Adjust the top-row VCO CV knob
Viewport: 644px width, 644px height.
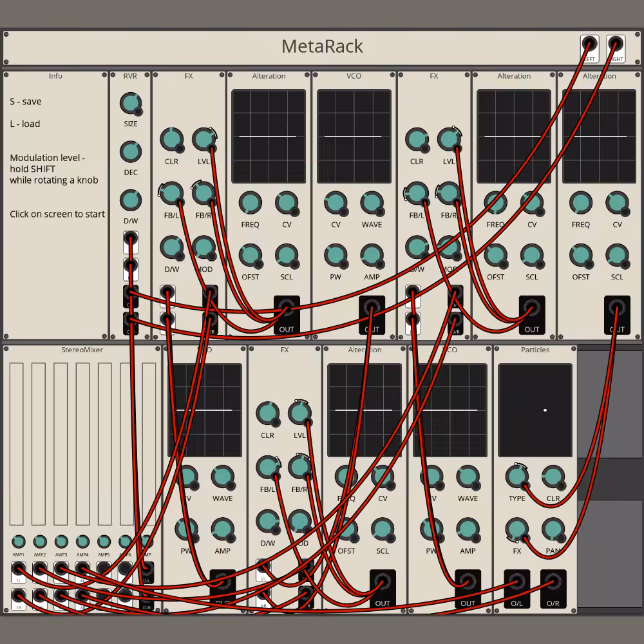[x=336, y=202]
